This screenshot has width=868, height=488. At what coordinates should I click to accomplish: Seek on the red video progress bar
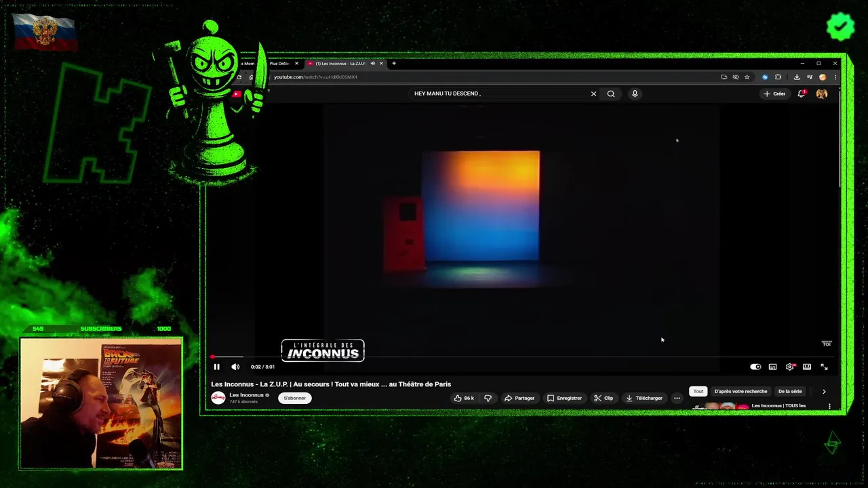(522, 357)
